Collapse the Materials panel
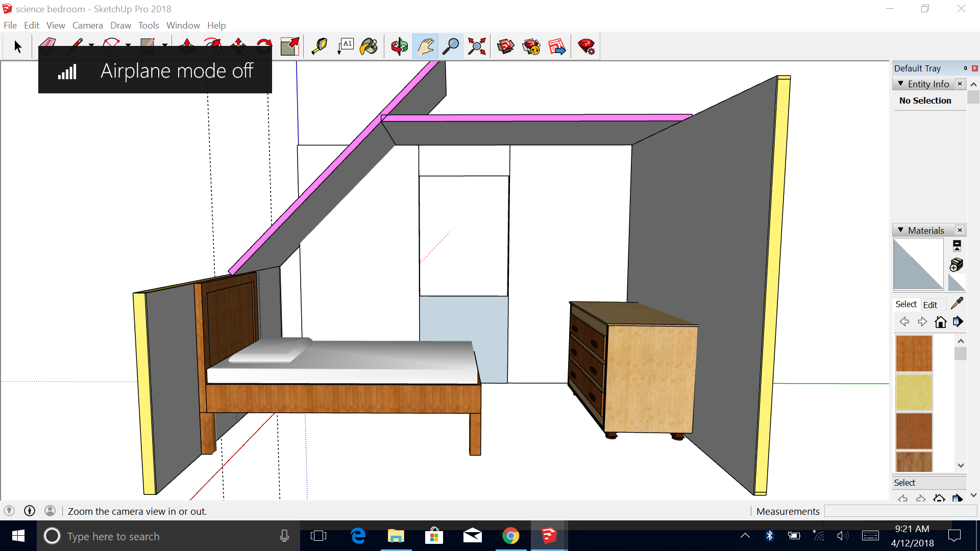The height and width of the screenshot is (551, 980). coord(901,230)
